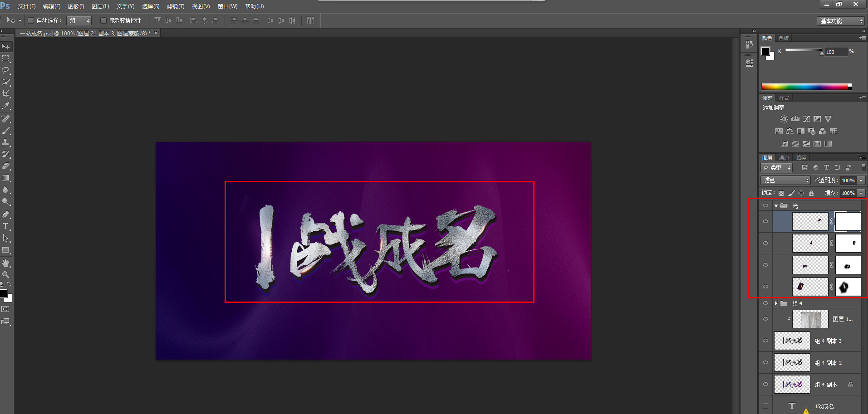The width and height of the screenshot is (868, 414).
Task: Toggle visibility of the 光 group
Action: (765, 205)
